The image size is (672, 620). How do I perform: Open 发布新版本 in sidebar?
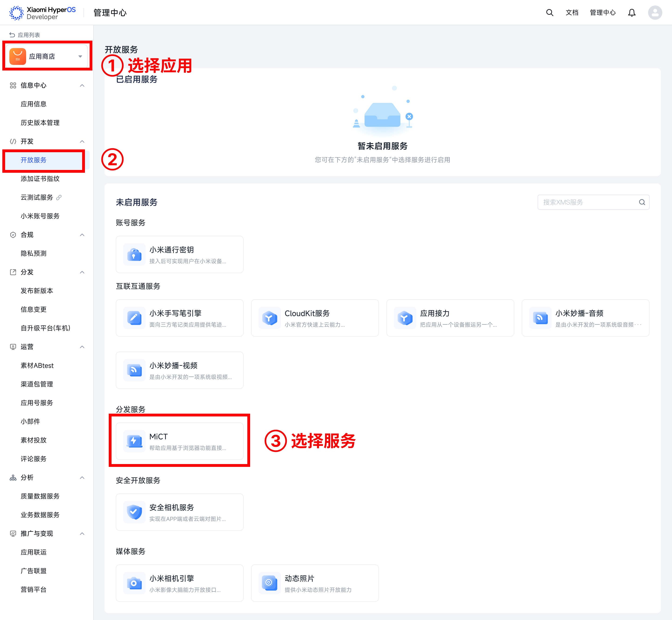tap(37, 291)
